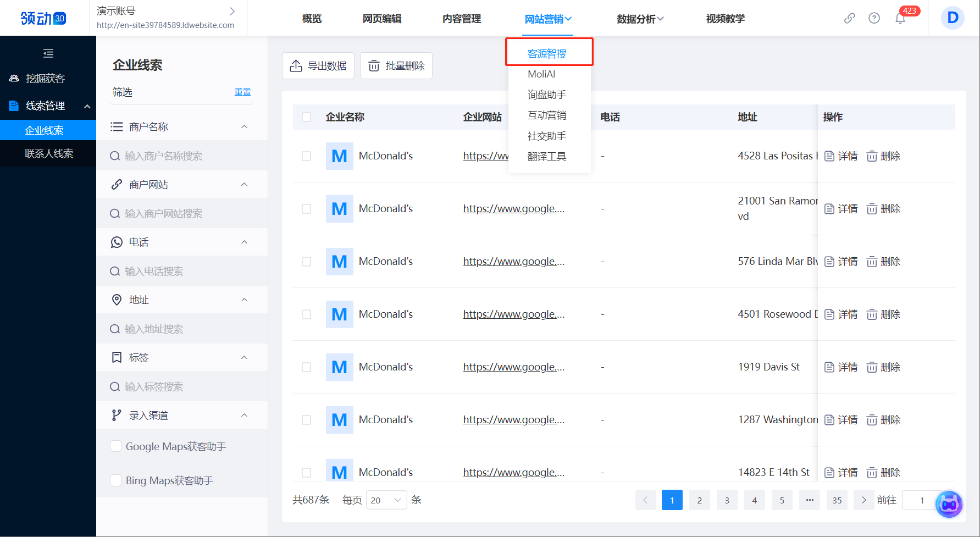Click the user avatar D icon
The width and height of the screenshot is (980, 537).
pos(953,18)
